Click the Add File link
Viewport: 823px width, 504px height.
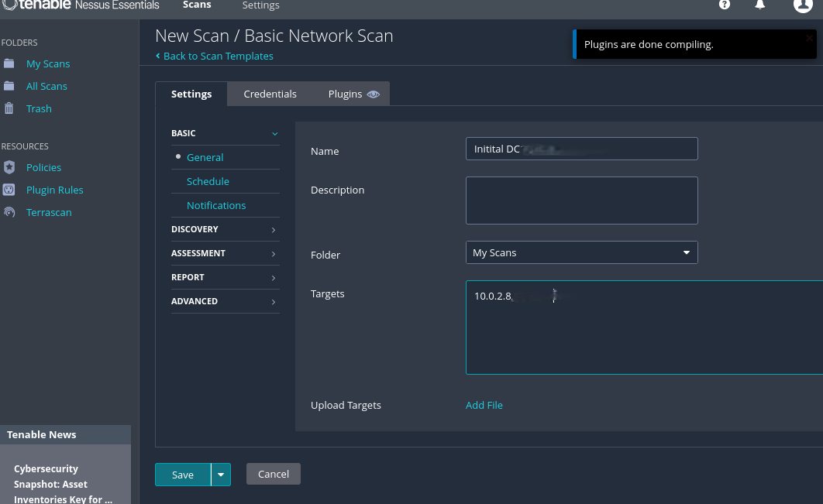coord(484,405)
